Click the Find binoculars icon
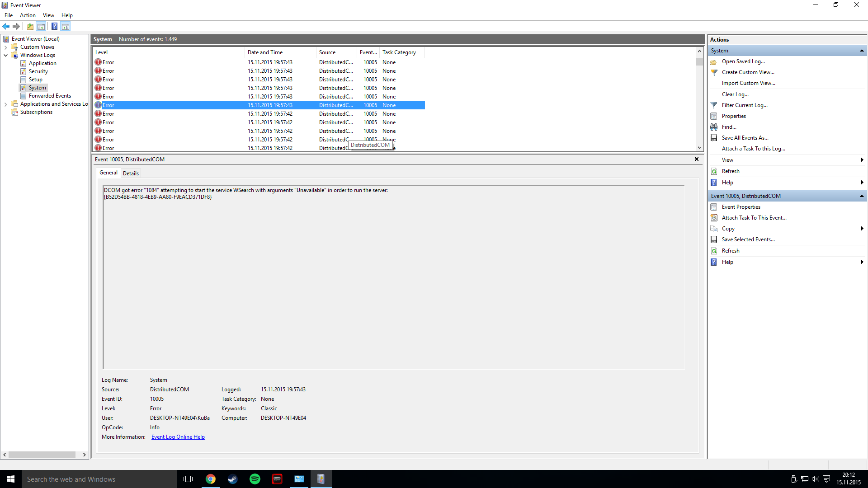The width and height of the screenshot is (868, 488). (714, 127)
